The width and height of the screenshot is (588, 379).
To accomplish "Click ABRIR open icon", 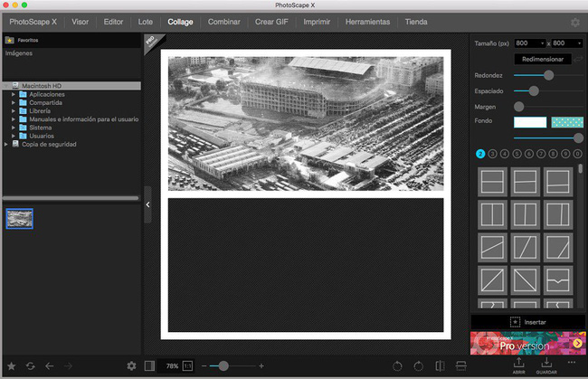I will pyautogui.click(x=519, y=365).
